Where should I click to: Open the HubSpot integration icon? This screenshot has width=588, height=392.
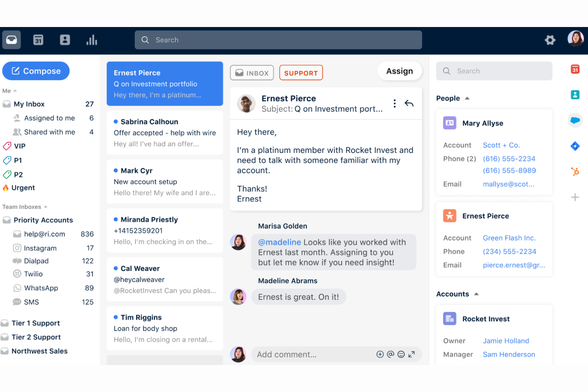point(575,172)
